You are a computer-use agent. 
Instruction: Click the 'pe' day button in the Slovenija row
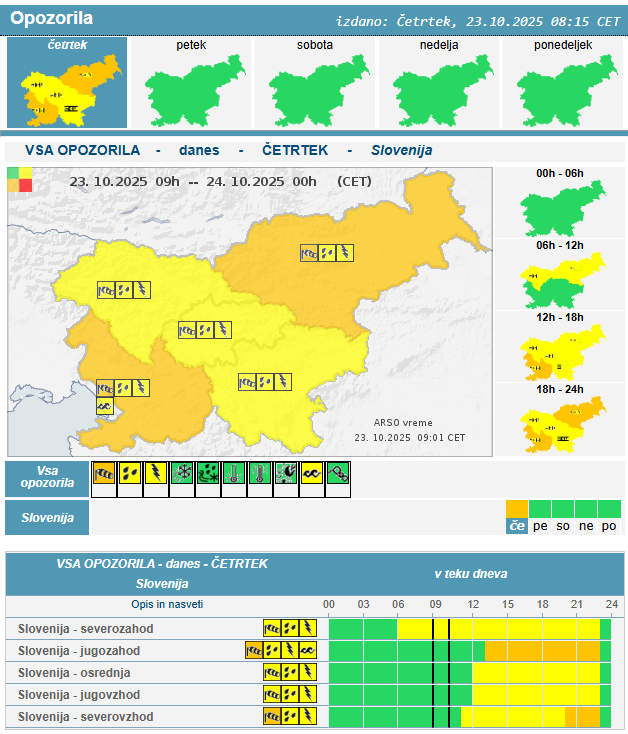point(539,526)
